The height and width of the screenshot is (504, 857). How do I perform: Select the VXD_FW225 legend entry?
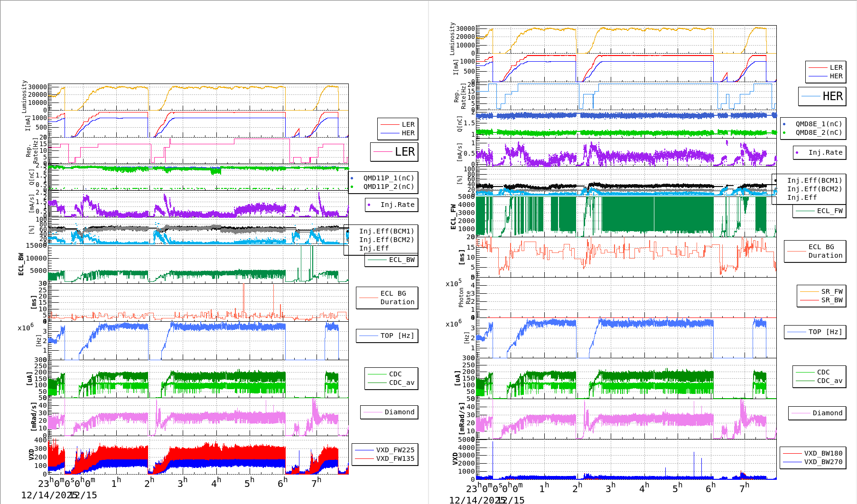click(x=385, y=450)
